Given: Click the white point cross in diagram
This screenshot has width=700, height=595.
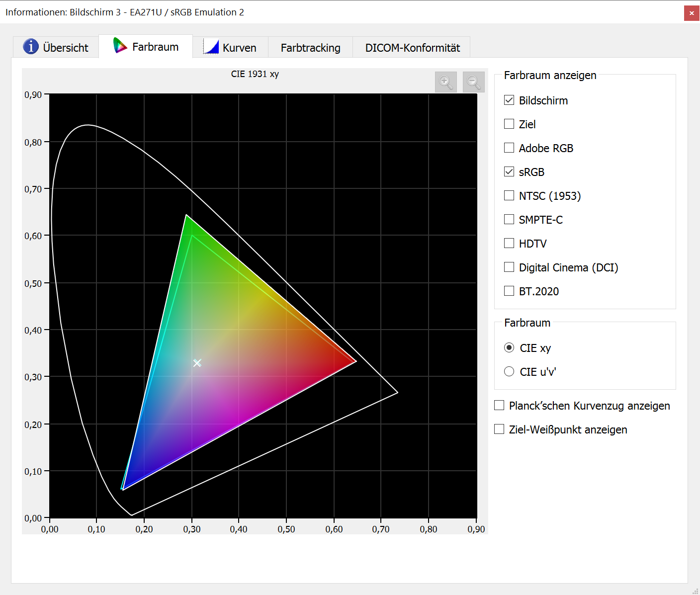Looking at the screenshot, I should [x=197, y=363].
